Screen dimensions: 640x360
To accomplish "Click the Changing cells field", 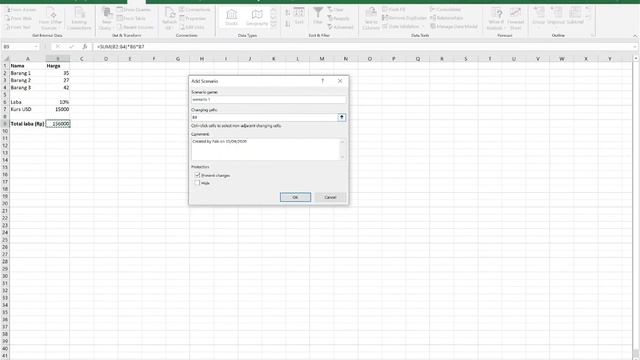I will [x=264, y=118].
